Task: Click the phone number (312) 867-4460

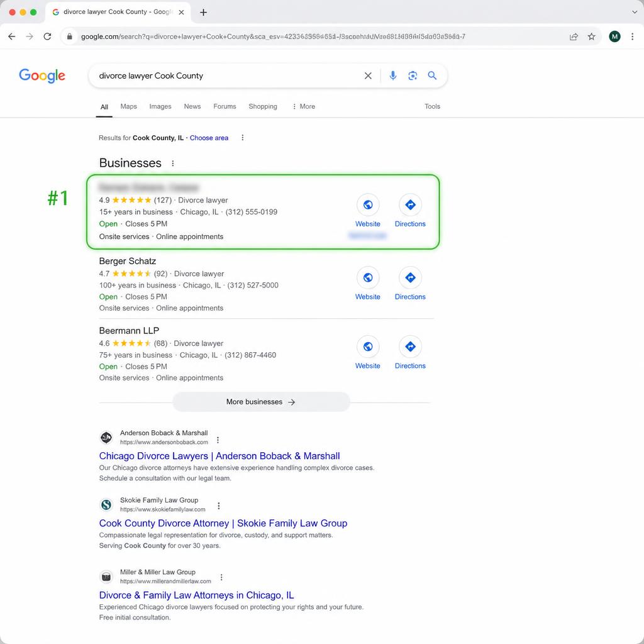Action: [x=250, y=355]
